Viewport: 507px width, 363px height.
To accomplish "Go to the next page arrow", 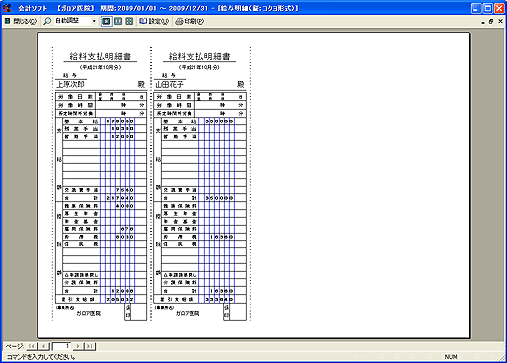I will pyautogui.click(x=78, y=346).
